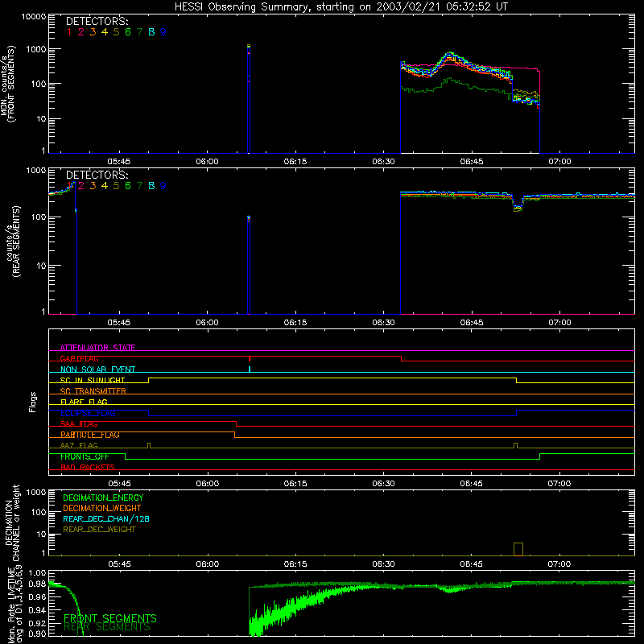This screenshot has width=644, height=644.
Task: Click green detector 6 in rear segments legend
Action: 128,186
